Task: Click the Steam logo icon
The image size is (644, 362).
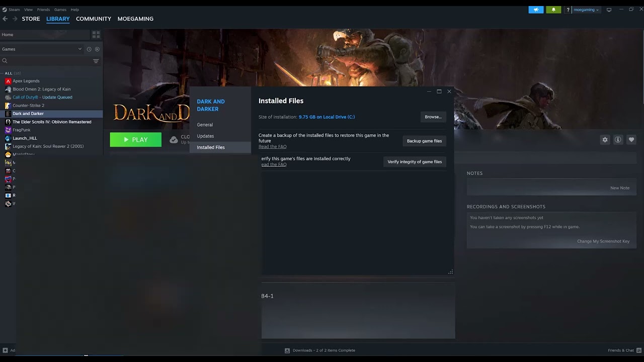Action: (x=4, y=10)
